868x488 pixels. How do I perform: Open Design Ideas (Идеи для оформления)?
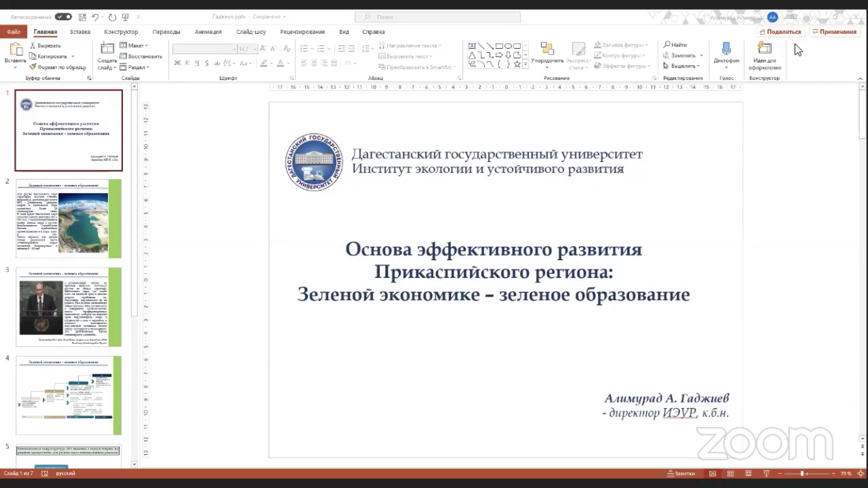[764, 49]
